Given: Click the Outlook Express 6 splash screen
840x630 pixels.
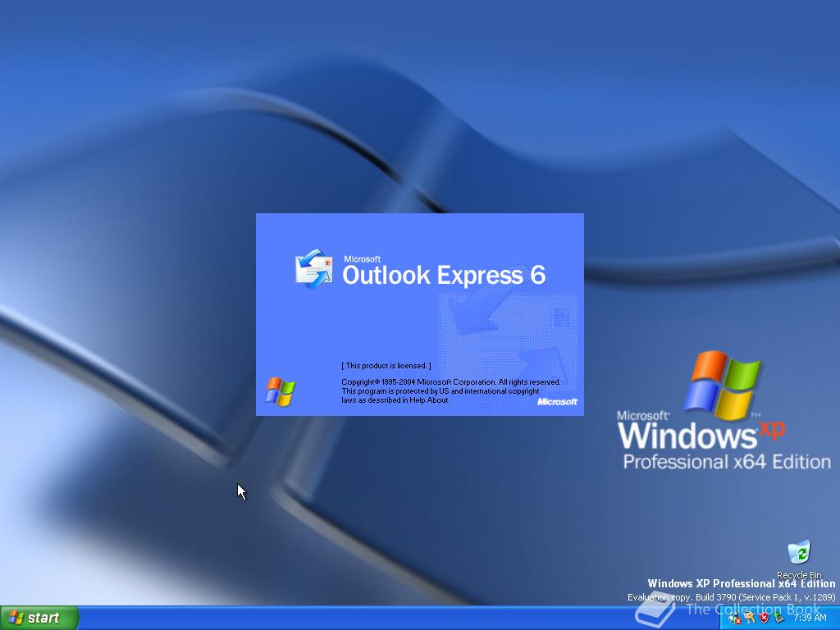Looking at the screenshot, I should (419, 314).
